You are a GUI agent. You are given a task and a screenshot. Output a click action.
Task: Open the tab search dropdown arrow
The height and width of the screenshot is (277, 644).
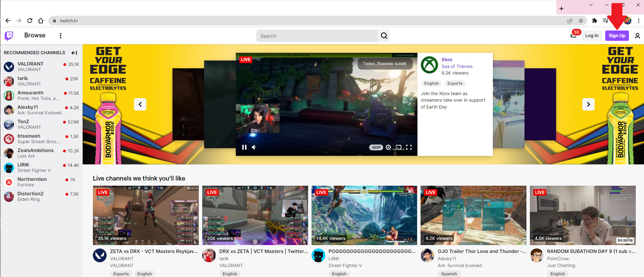pyautogui.click(x=591, y=5)
